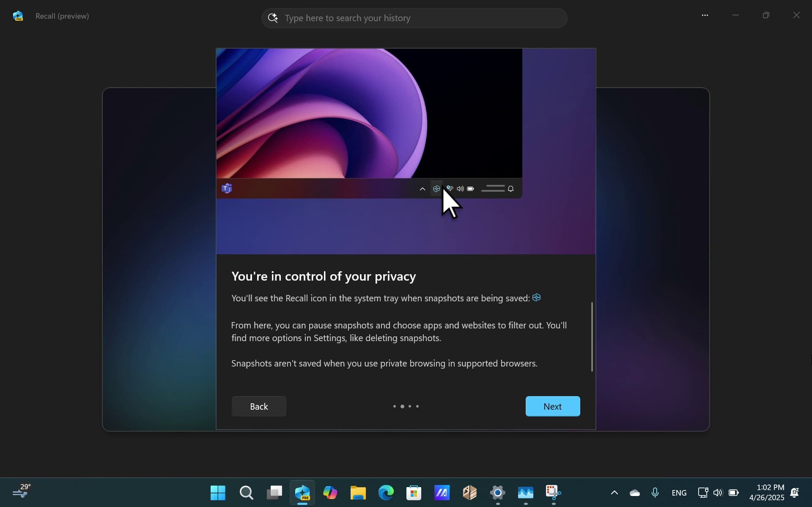
Task: Open Microsoft Edge from the taskbar
Action: coord(386,493)
